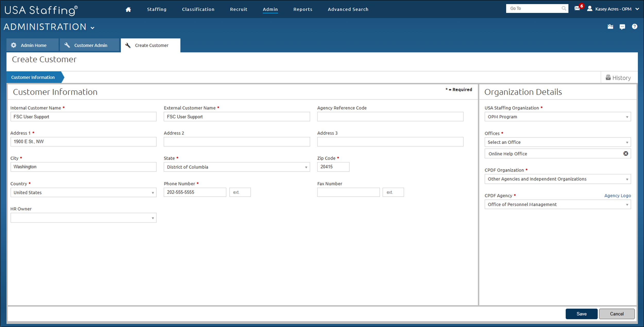Click the History printer icon
The height and width of the screenshot is (327, 644).
[x=608, y=77]
